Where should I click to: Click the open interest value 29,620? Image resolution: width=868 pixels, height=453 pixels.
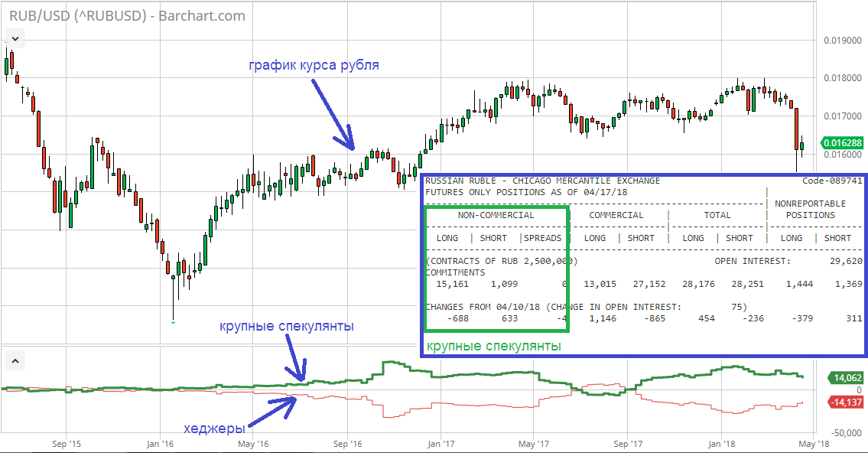(846, 261)
